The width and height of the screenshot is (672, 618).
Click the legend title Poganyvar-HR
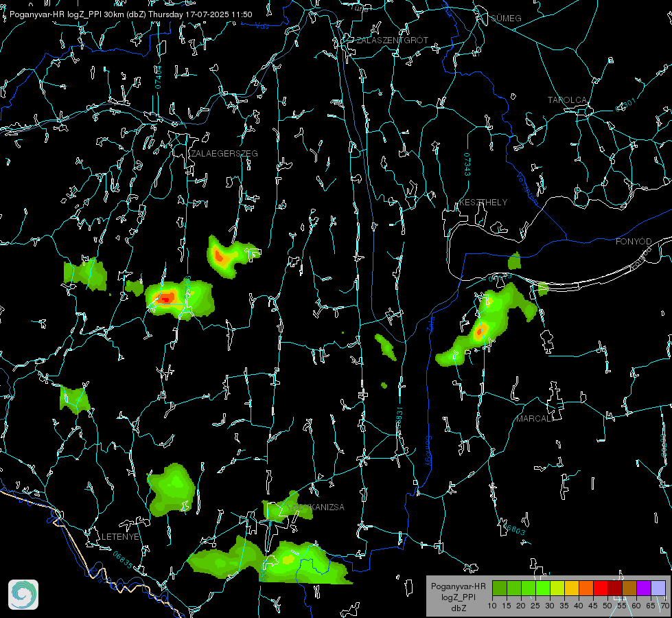coord(458,586)
